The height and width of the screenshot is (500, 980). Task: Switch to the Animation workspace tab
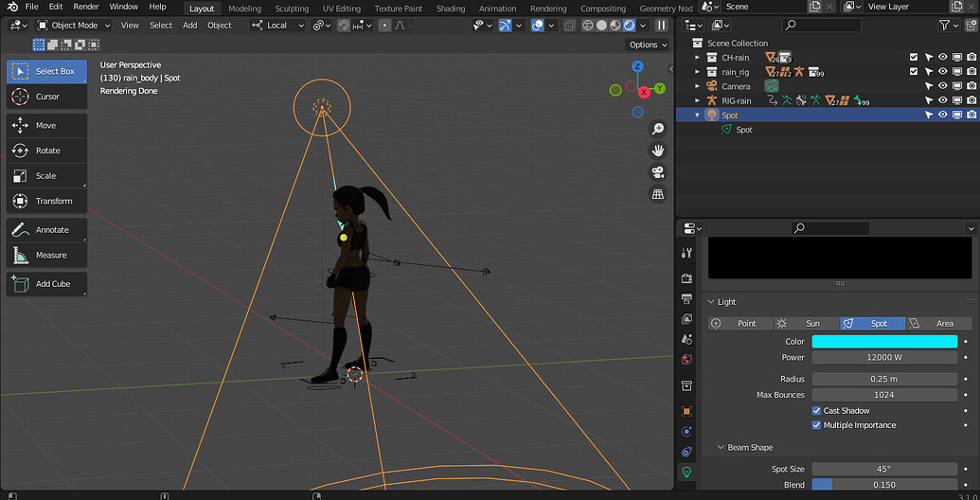click(497, 9)
